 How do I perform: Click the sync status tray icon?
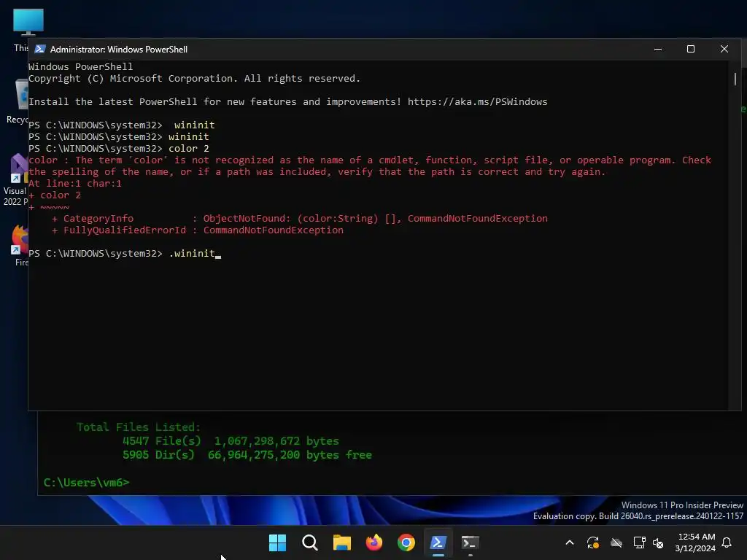point(593,542)
